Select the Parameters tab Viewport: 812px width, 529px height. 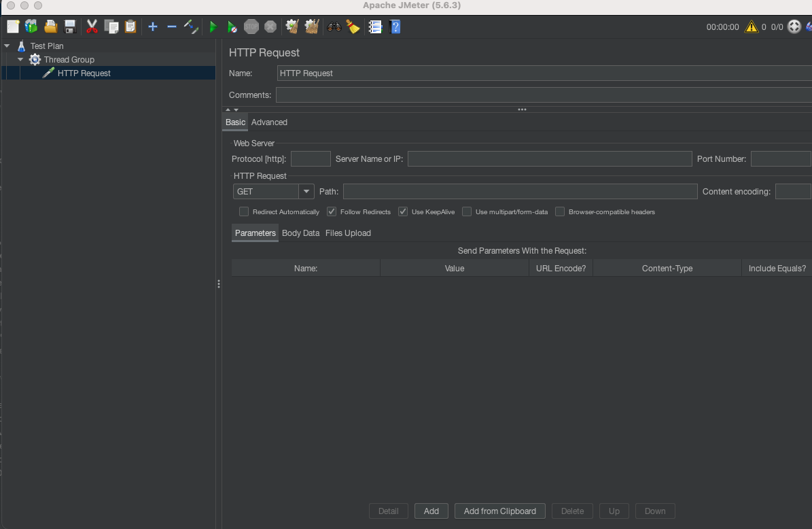click(255, 233)
